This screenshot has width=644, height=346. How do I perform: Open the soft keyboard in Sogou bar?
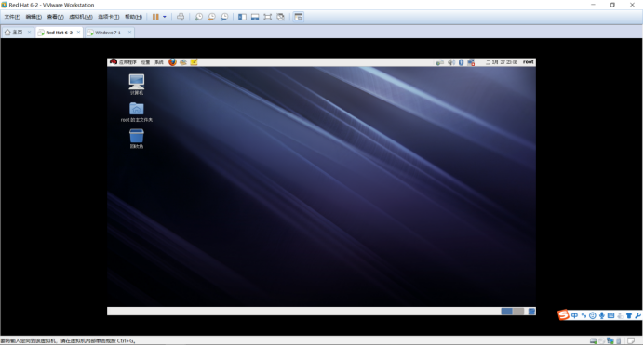pyautogui.click(x=610, y=315)
